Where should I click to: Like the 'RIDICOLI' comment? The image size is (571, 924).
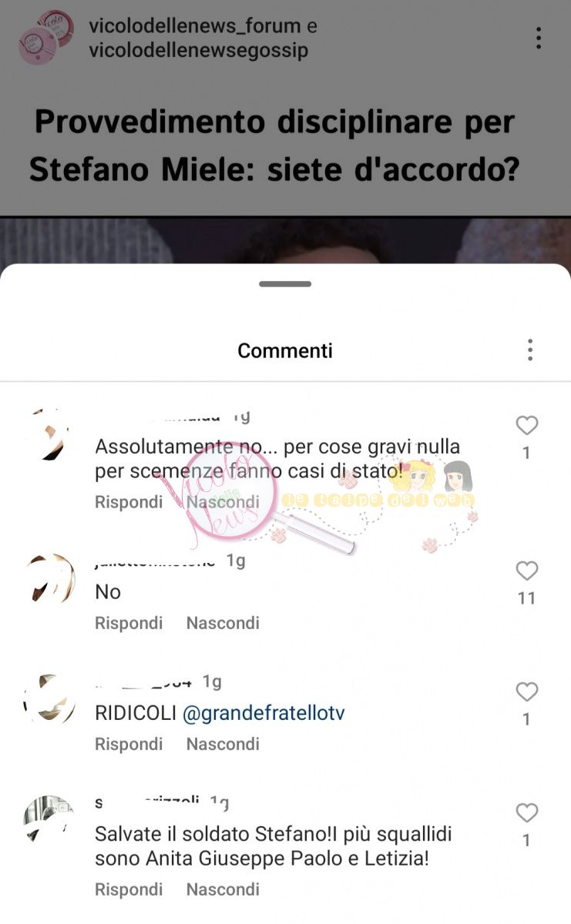(526, 692)
